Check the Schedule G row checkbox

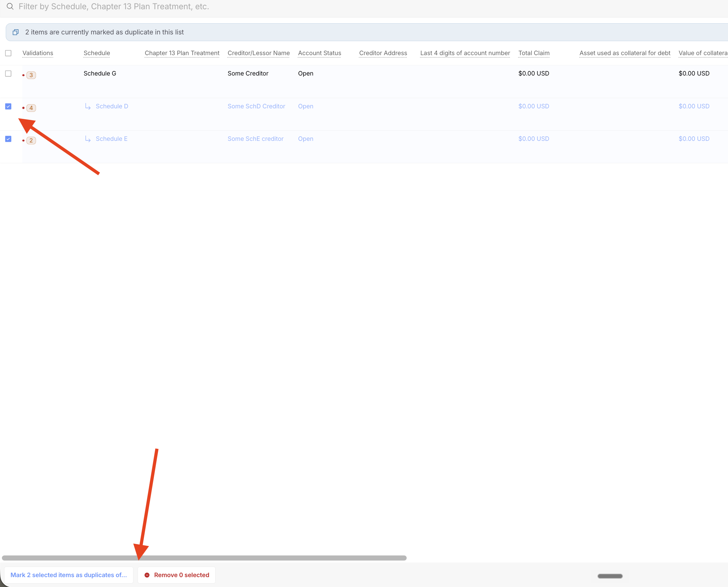(x=9, y=73)
